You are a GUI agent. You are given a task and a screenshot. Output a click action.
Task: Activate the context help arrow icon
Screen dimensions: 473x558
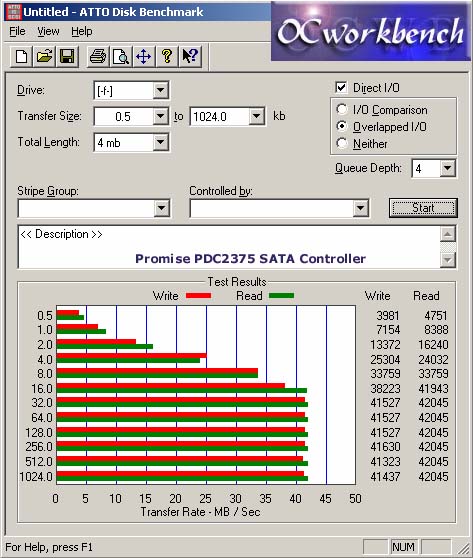click(190, 56)
